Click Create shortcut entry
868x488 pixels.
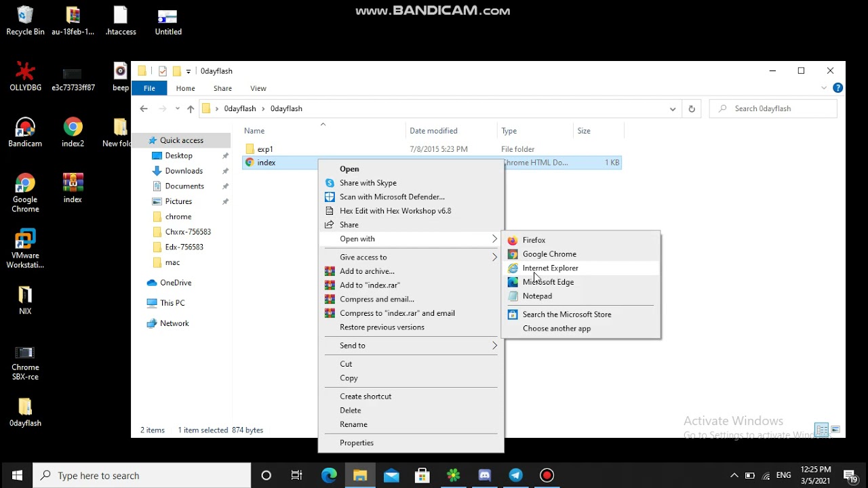(411, 396)
